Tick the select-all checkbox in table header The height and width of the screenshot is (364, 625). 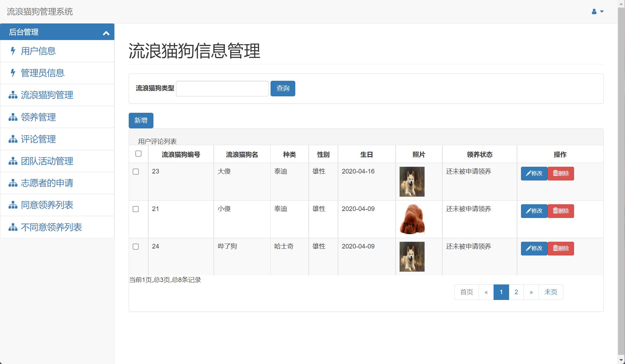[x=138, y=154]
